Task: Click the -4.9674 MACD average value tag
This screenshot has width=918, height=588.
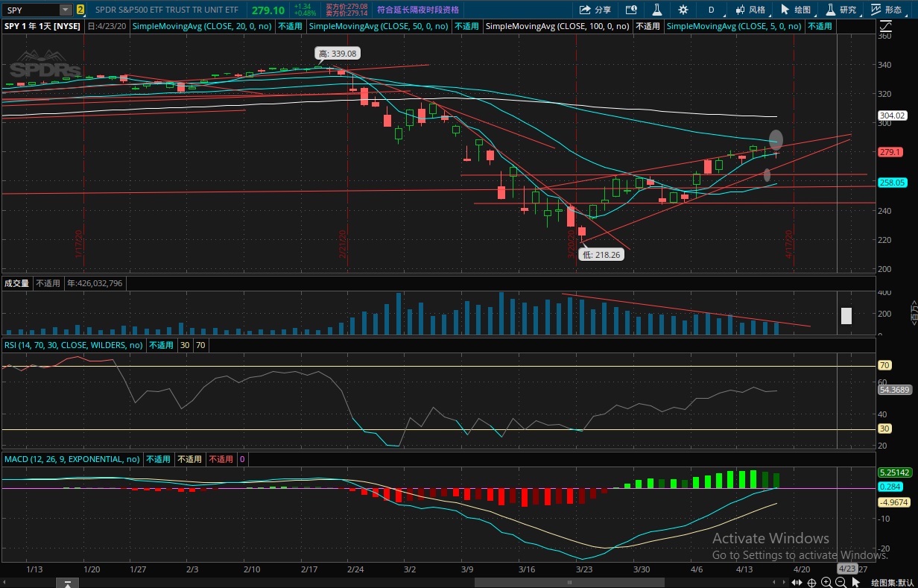Action: (x=894, y=502)
